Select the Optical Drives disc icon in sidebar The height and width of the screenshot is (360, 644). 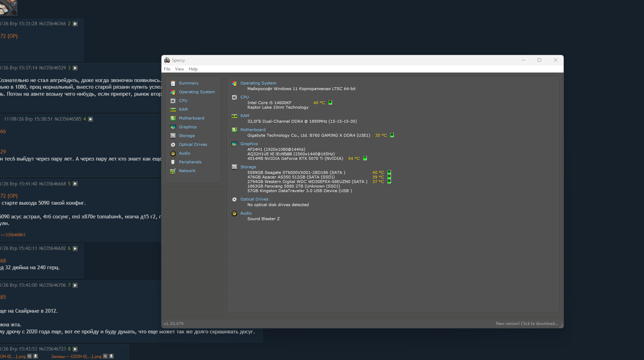[173, 145]
